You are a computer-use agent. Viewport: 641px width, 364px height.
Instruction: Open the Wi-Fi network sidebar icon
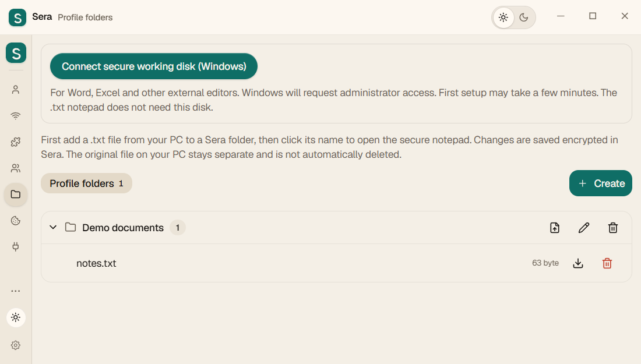[x=16, y=116]
